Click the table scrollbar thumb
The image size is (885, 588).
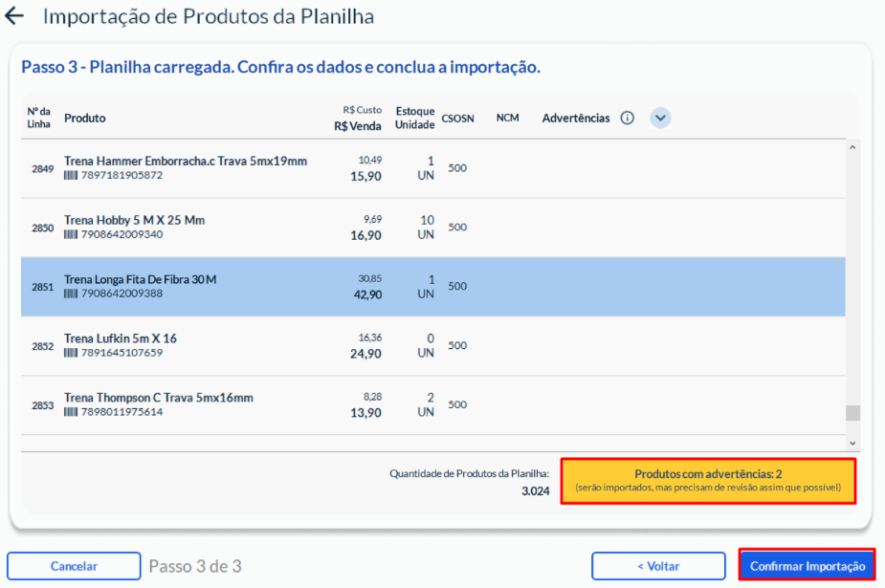click(852, 413)
